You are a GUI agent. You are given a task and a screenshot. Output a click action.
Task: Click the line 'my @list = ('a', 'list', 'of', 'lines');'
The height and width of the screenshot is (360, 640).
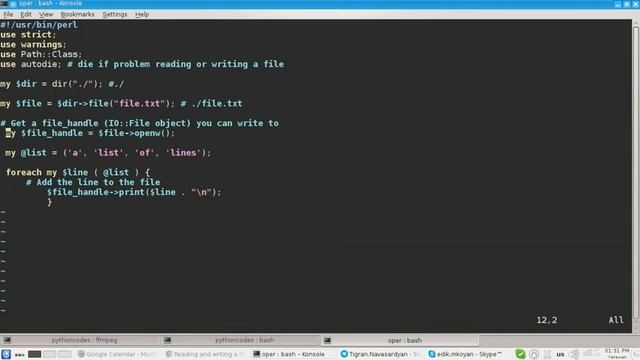[108, 153]
